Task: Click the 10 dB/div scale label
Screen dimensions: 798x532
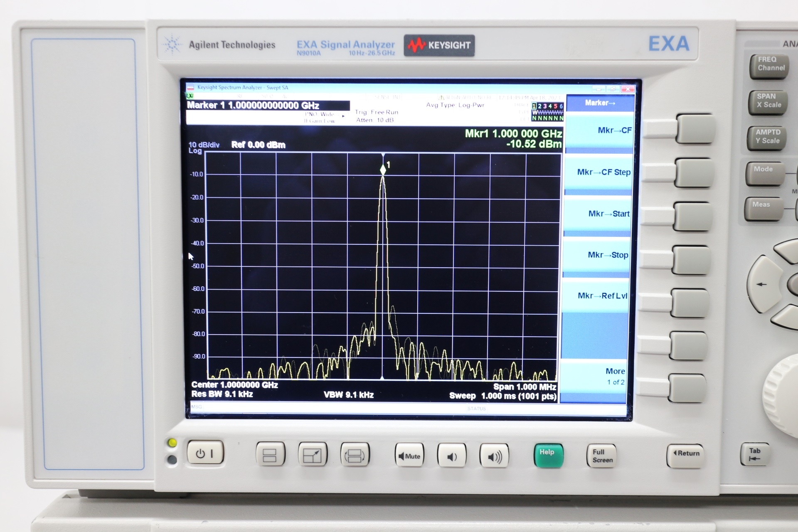Action: [204, 145]
